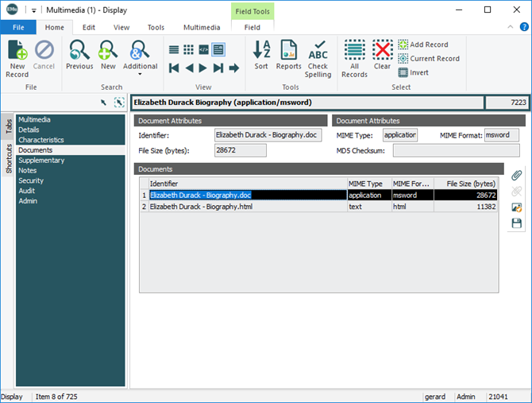Collapse the ribbon with chevron
This screenshot has height=403, width=532.
tap(511, 27)
